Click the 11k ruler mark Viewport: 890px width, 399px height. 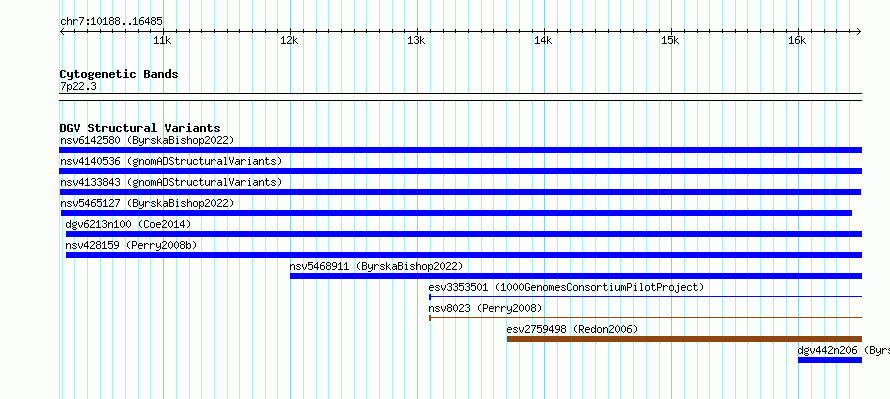point(162,40)
